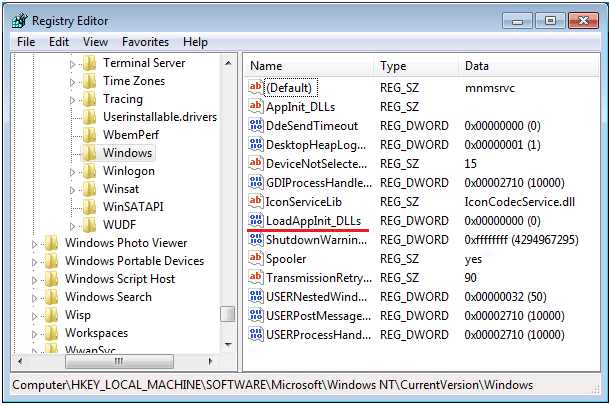Click the string icon next to IconServiceLib
Image resolution: width=611 pixels, height=405 pixels.
[x=255, y=201]
